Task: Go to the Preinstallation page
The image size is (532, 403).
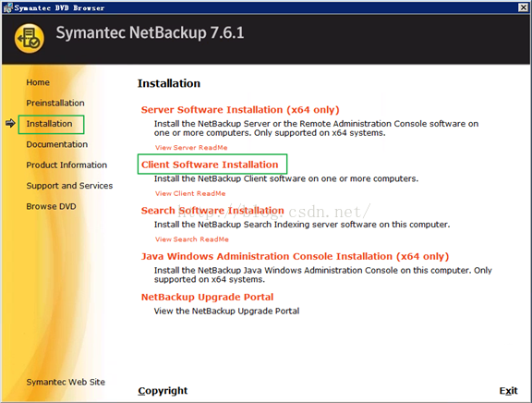Action: click(55, 103)
